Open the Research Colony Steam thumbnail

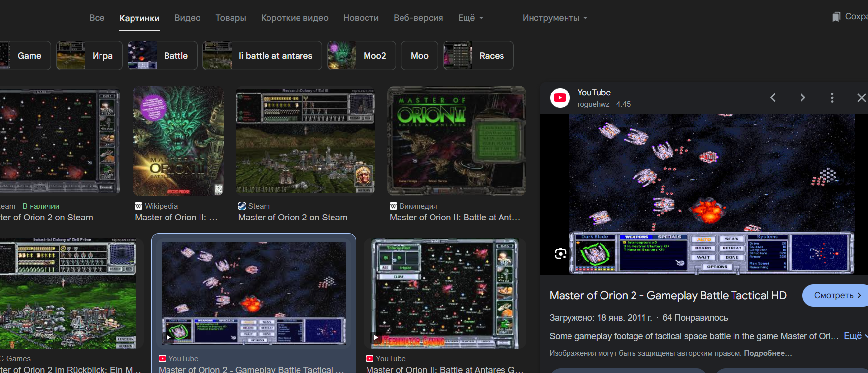(305, 141)
